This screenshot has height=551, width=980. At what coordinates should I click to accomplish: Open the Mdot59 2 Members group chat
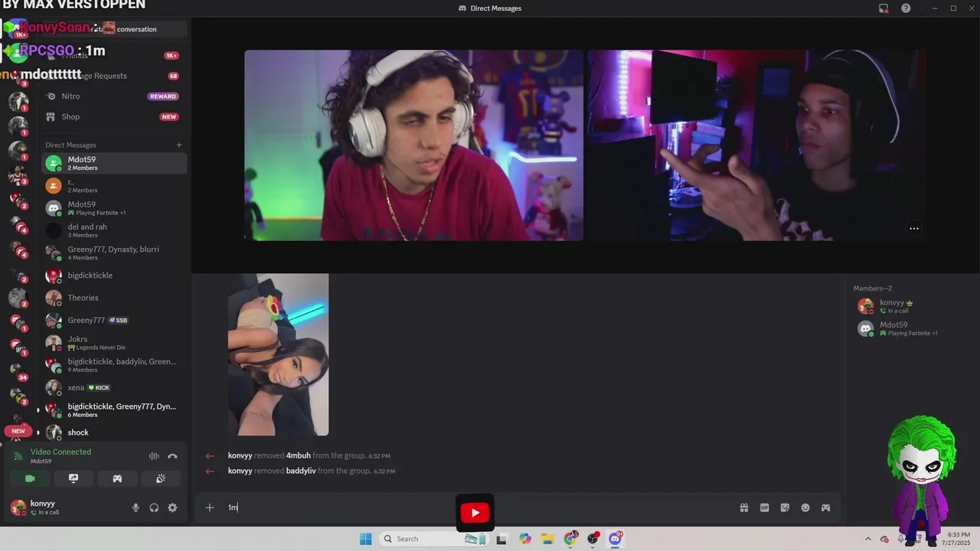click(x=114, y=163)
